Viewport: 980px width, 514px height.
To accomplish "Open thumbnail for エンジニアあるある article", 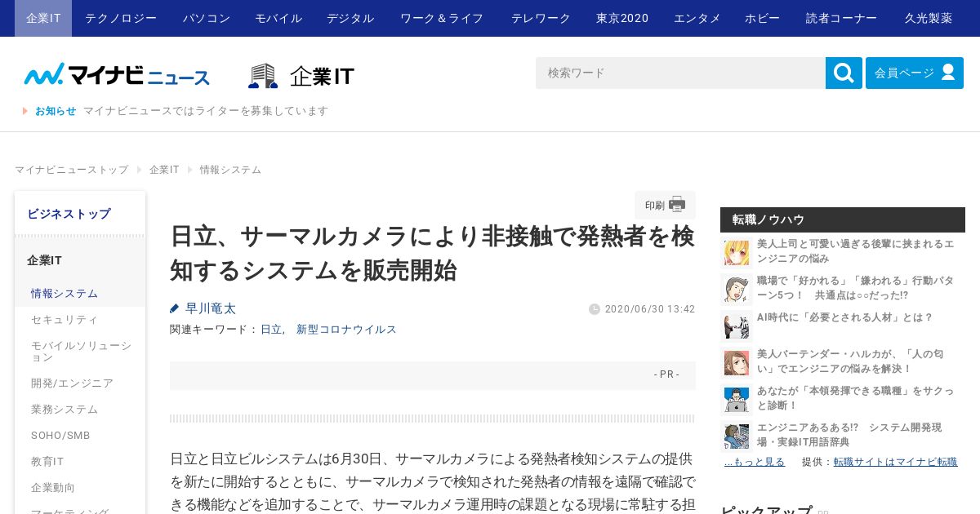I will tap(737, 436).
